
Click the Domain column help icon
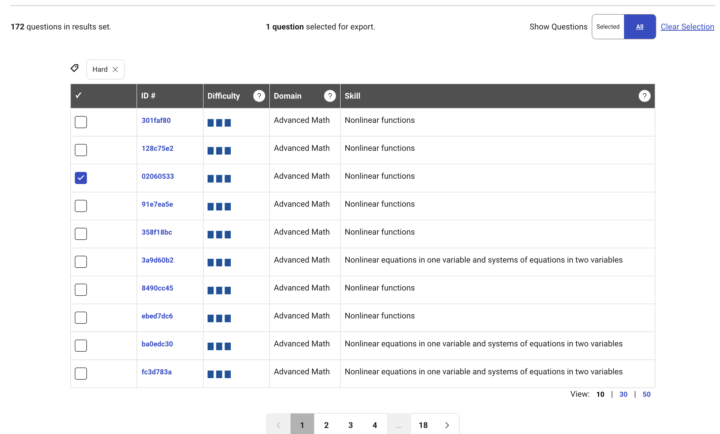tap(329, 96)
